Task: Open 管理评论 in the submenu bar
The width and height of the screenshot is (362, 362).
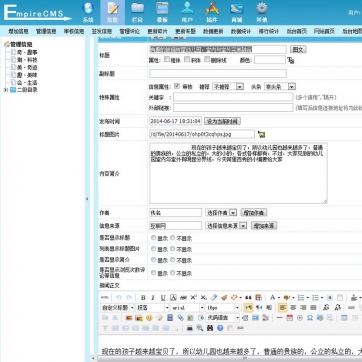Action: coord(130,31)
